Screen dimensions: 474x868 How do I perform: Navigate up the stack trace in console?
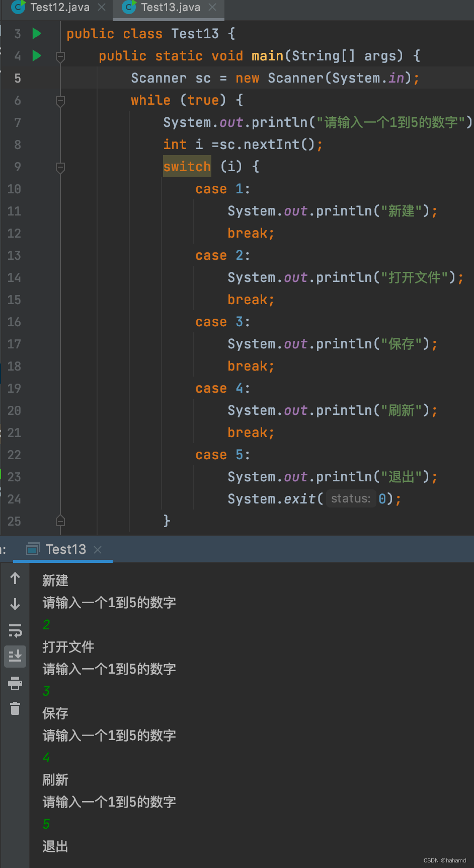15,578
